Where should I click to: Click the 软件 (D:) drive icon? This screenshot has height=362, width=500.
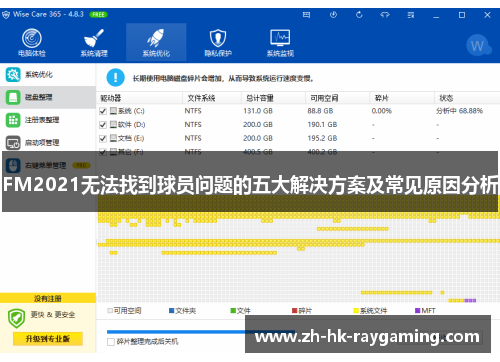(x=113, y=124)
